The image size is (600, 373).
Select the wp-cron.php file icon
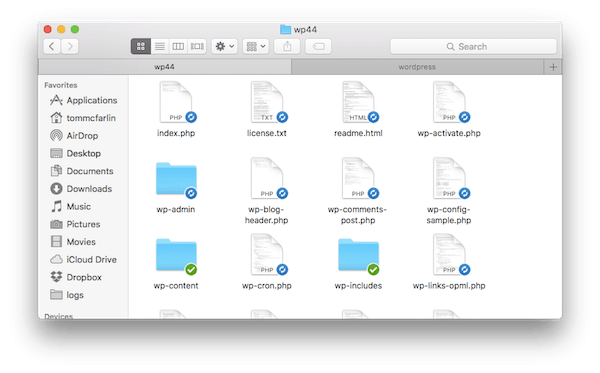pyautogui.click(x=267, y=254)
